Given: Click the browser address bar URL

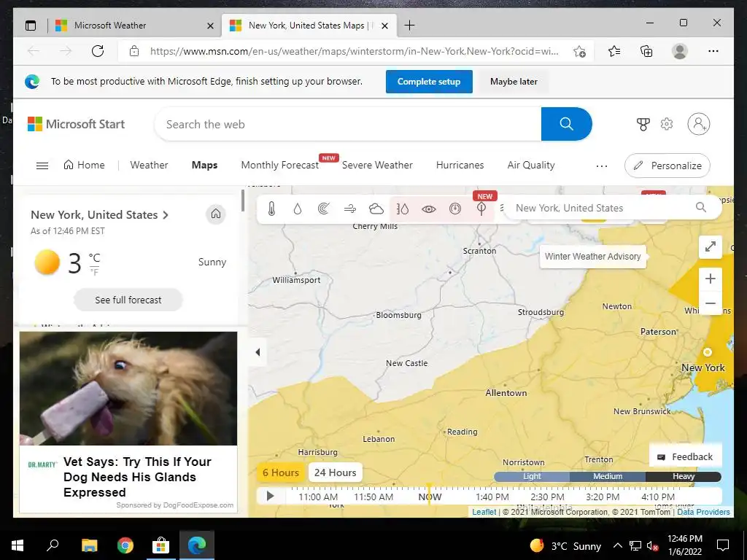Looking at the screenshot, I should pos(354,51).
